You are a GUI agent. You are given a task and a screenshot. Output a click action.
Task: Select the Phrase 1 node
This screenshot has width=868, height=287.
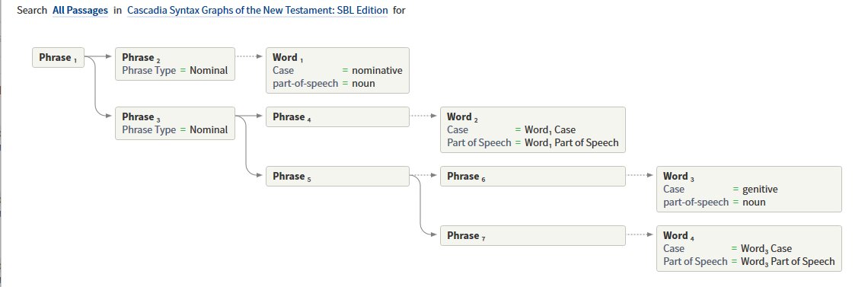[58, 58]
